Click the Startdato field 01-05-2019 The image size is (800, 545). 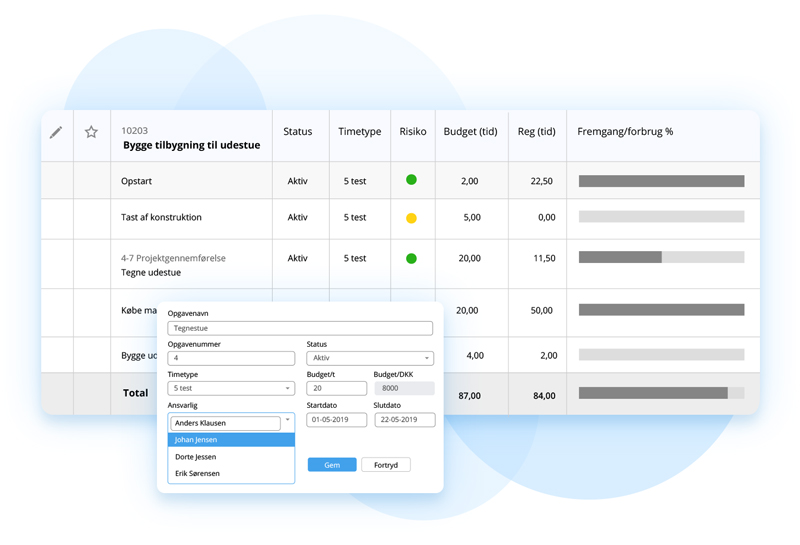[337, 419]
